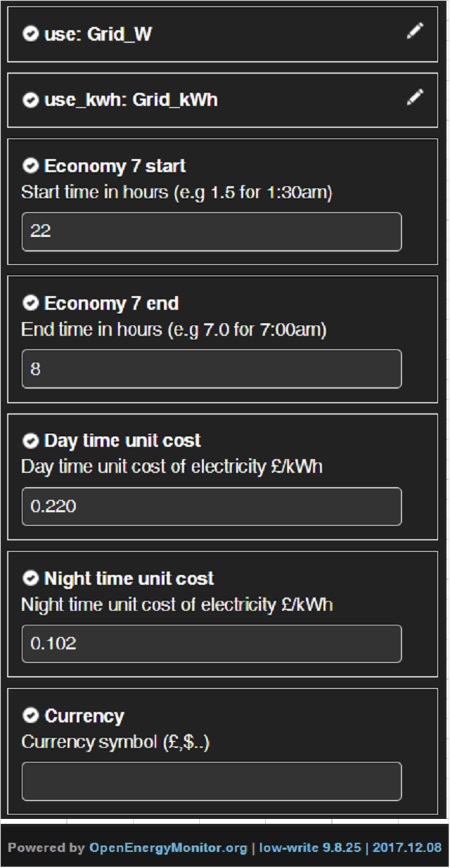Select the Night time unit cost input
Viewport: 450px width, 868px height.
click(x=212, y=644)
